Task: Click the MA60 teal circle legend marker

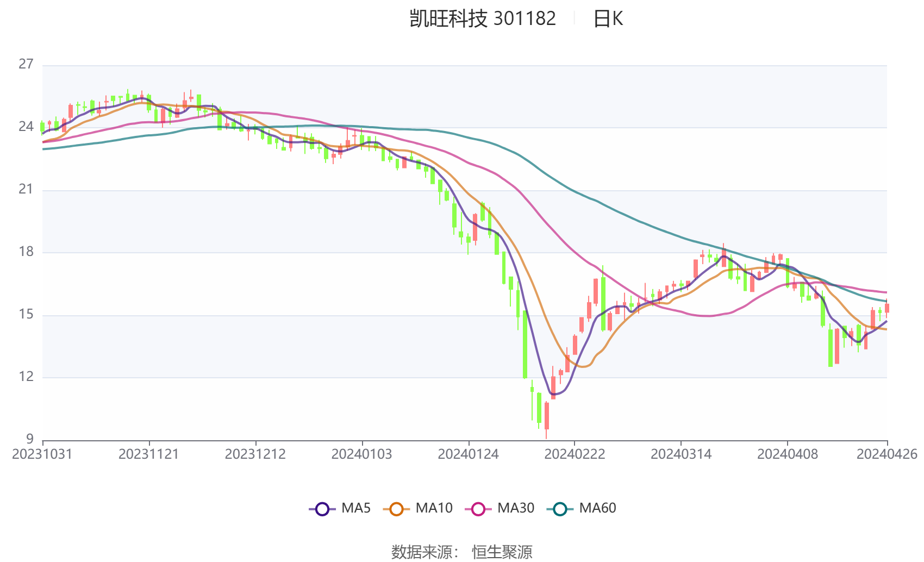Action: [x=560, y=509]
